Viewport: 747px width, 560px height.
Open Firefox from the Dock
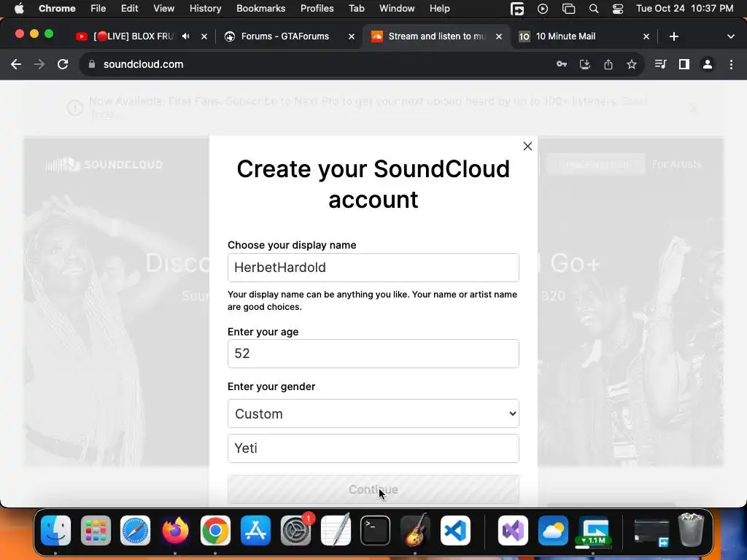click(x=175, y=530)
